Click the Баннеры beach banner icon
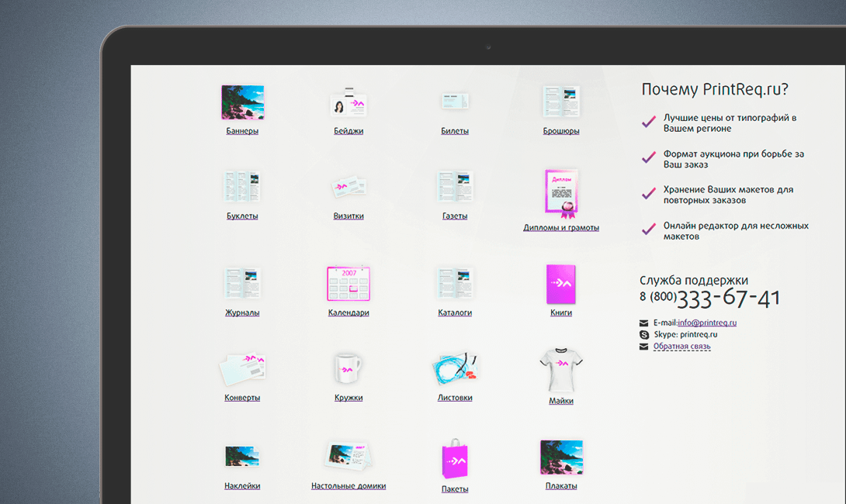The height and width of the screenshot is (504, 846). click(242, 102)
